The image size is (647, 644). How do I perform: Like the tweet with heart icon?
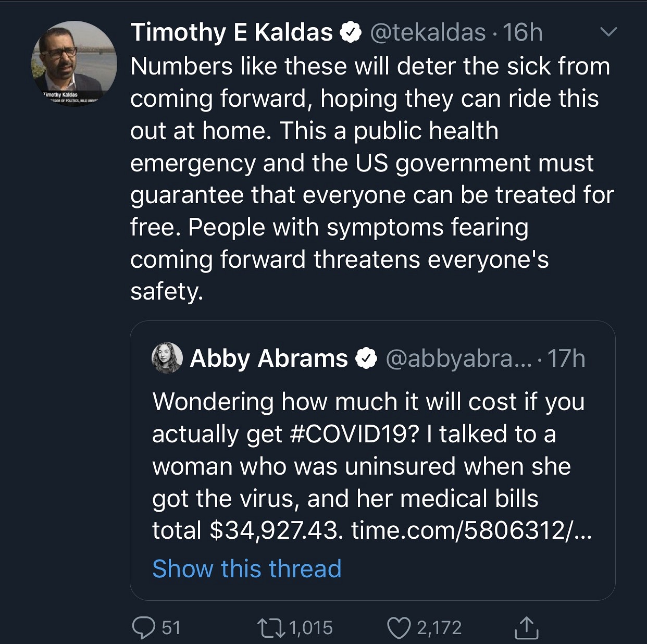pyautogui.click(x=399, y=627)
